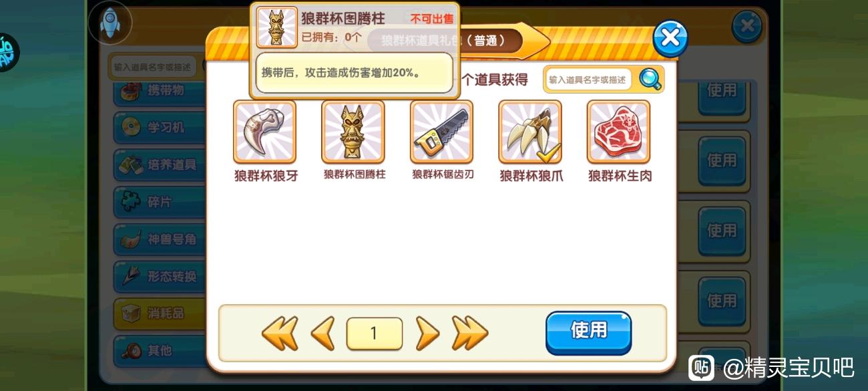Click the page number field showing 1

coord(374,334)
